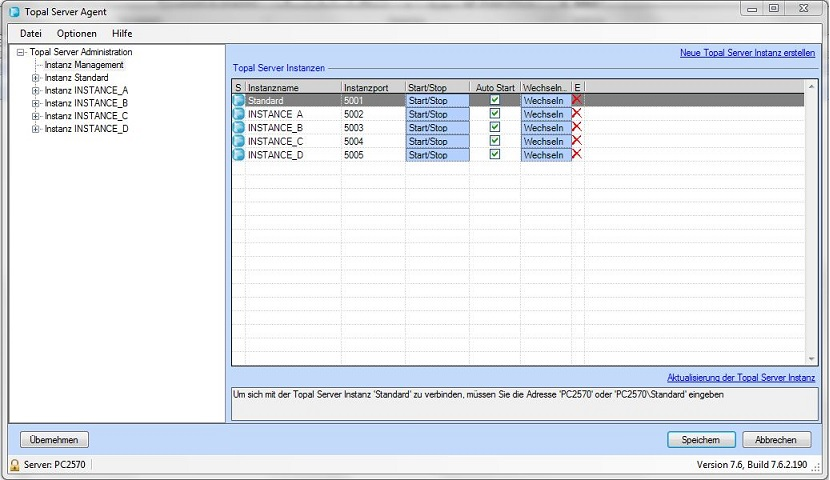Click the status icon of the INSTANCE_D row
This screenshot has width=830, height=480.
(238, 155)
